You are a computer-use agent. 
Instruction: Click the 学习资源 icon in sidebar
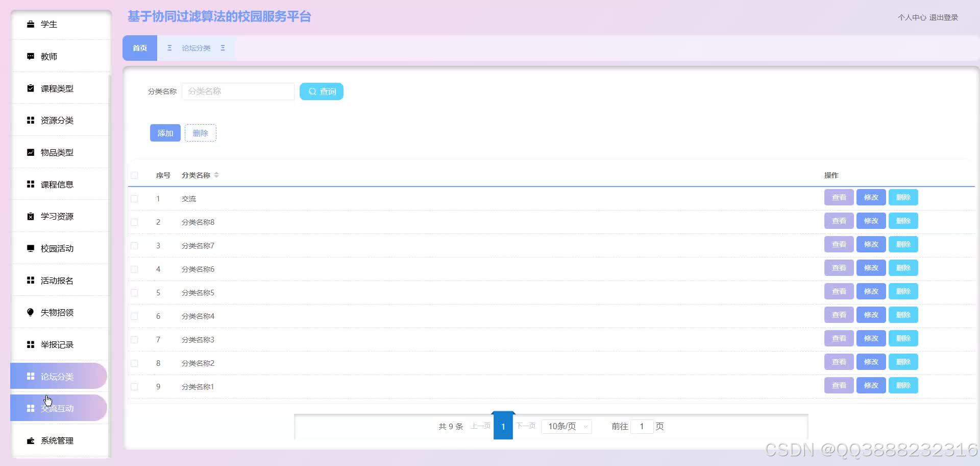[31, 216]
